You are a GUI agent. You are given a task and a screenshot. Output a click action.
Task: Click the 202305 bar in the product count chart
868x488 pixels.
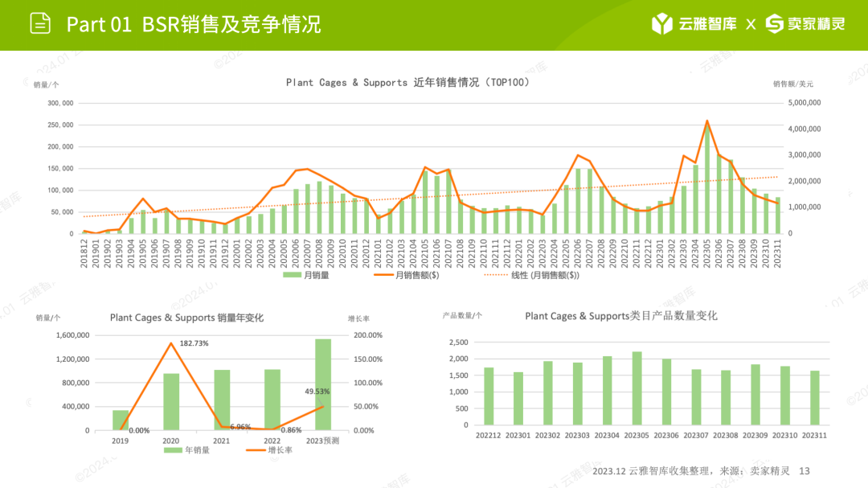[x=637, y=388]
